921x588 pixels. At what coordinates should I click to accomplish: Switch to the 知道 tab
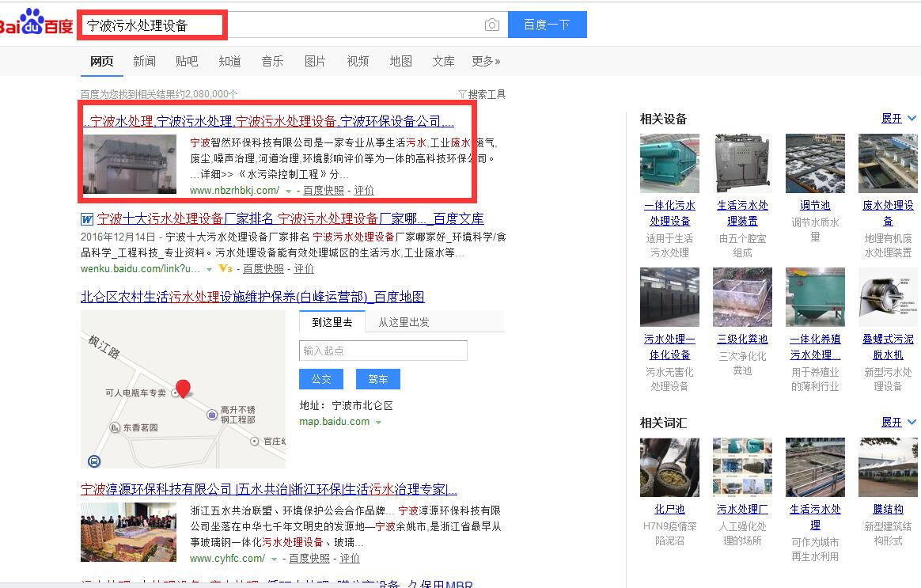point(229,61)
